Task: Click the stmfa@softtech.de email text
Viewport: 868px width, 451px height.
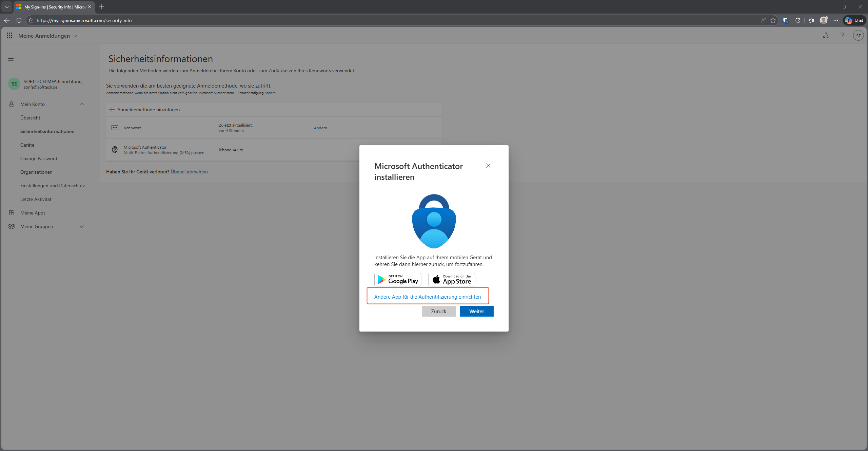Action: pyautogui.click(x=40, y=87)
